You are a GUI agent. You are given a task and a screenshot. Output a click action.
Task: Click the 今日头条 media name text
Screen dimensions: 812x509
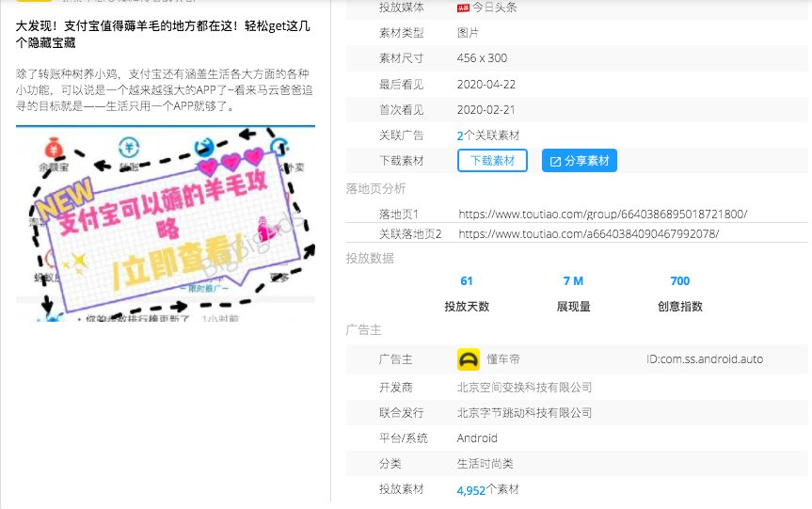495,8
